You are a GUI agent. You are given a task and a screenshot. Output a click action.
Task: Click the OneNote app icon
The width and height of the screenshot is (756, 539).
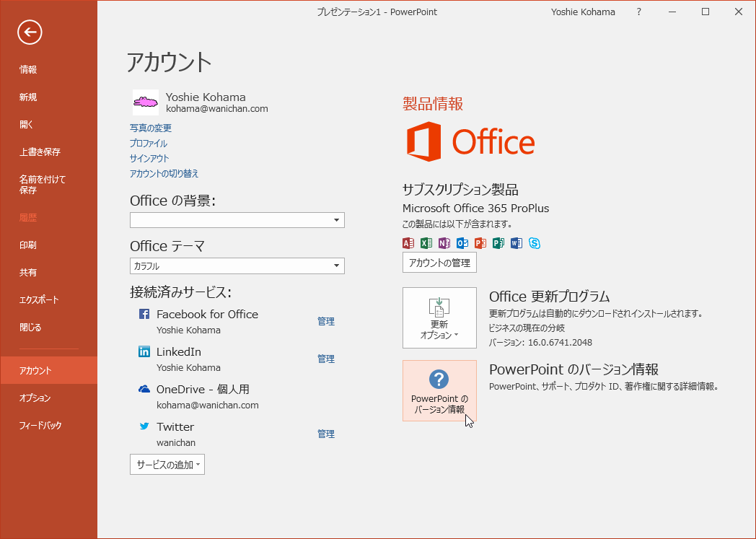click(x=444, y=243)
